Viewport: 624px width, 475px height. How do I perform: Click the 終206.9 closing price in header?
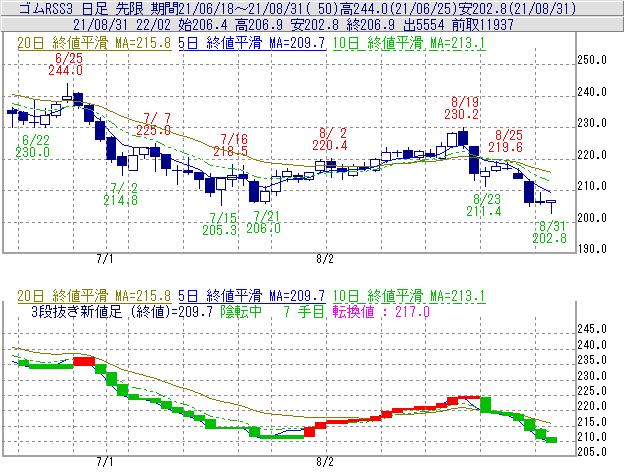click(x=370, y=25)
